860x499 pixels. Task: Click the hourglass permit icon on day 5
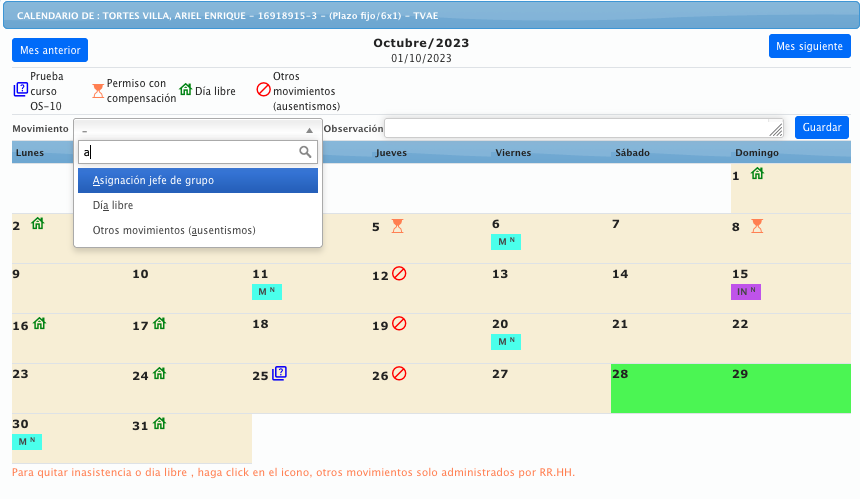click(x=397, y=226)
